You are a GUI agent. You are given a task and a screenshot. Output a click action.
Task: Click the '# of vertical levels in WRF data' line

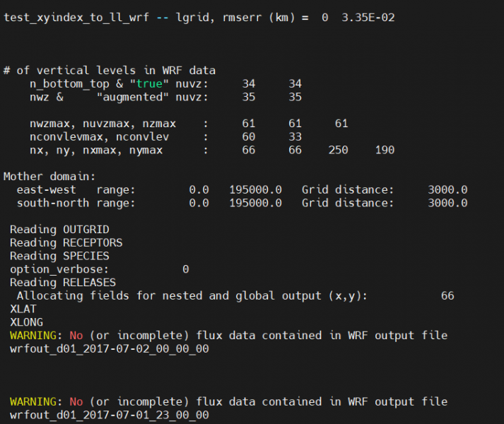click(x=110, y=70)
